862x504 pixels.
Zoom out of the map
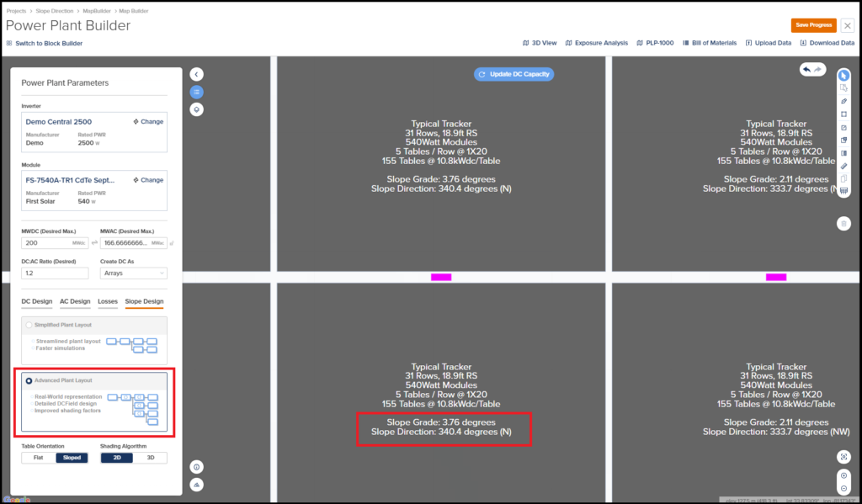(x=843, y=488)
